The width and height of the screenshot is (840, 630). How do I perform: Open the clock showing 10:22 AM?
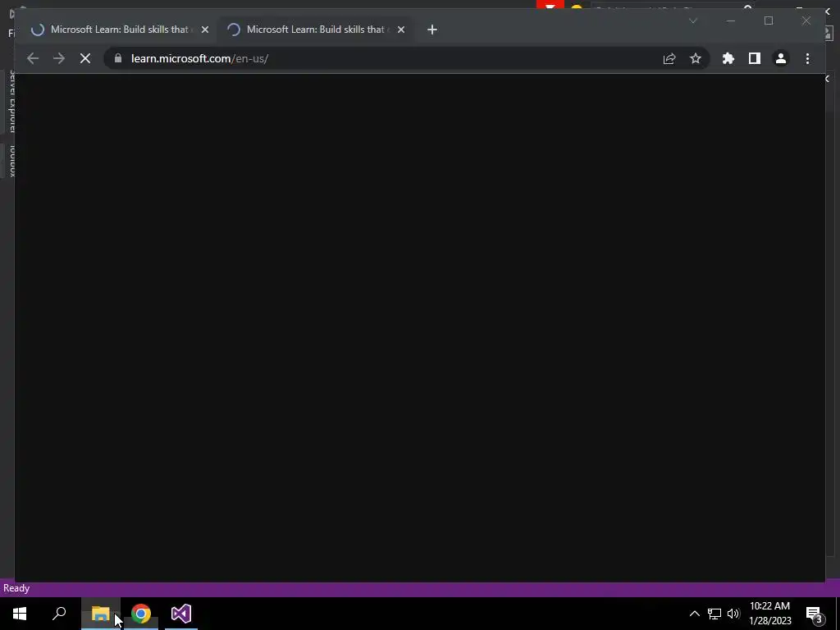pyautogui.click(x=769, y=614)
